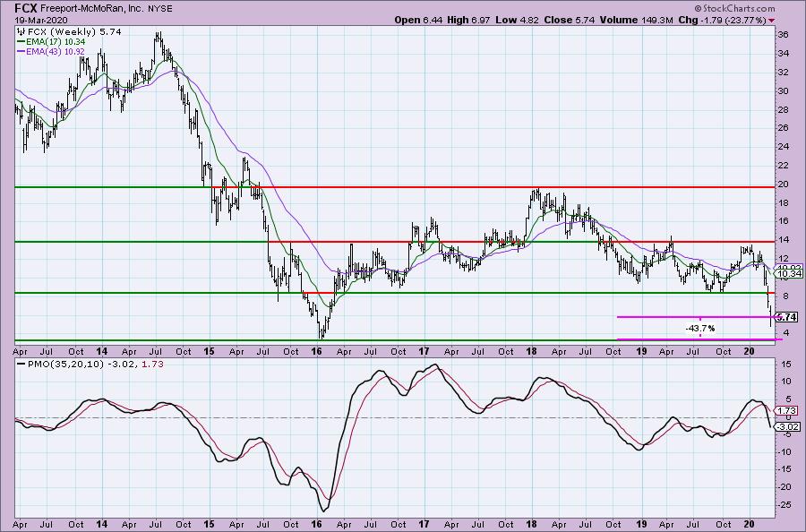
Task: Click year 15 on the PMO panel time axis
Action: pyautogui.click(x=208, y=524)
